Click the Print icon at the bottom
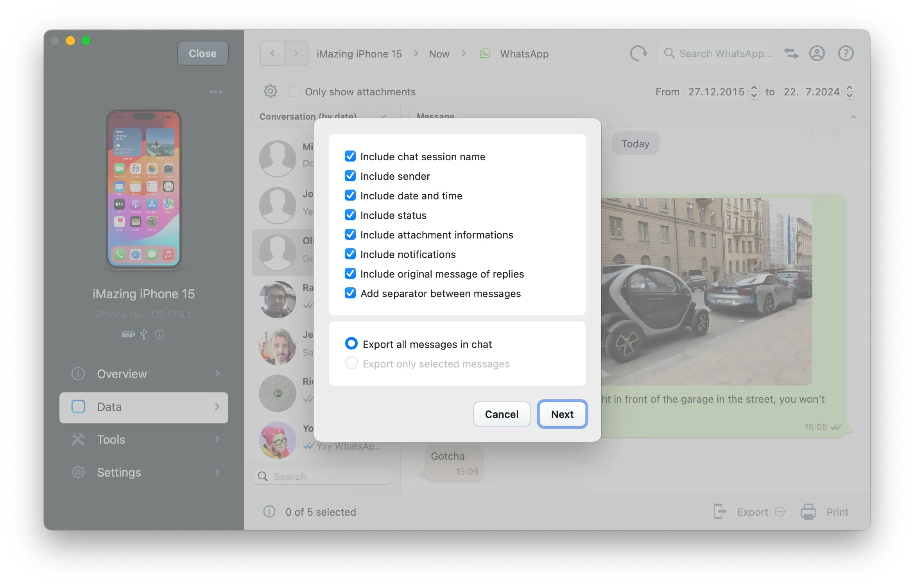914x588 pixels. pyautogui.click(x=808, y=511)
